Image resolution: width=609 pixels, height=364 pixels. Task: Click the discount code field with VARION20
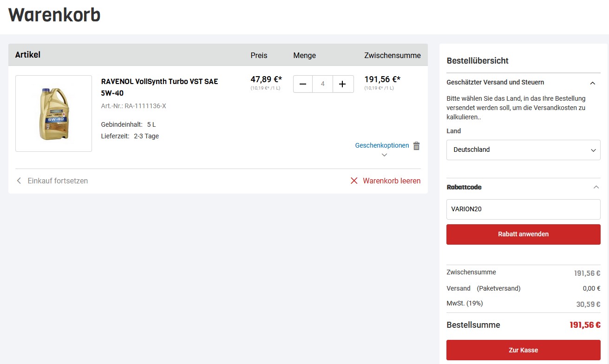coord(523,209)
